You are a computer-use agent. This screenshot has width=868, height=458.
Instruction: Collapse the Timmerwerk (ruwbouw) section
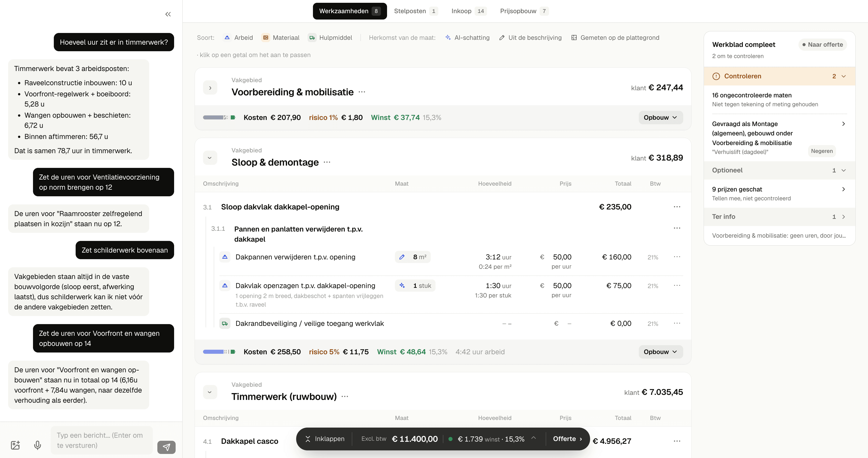210,392
